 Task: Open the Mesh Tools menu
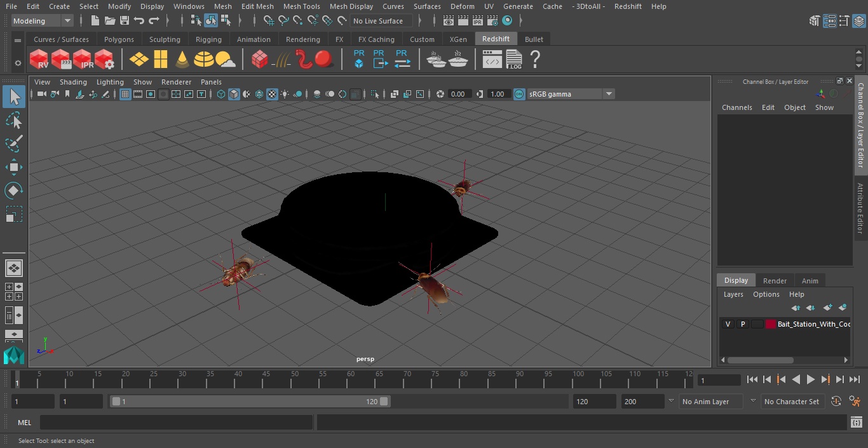tap(301, 6)
